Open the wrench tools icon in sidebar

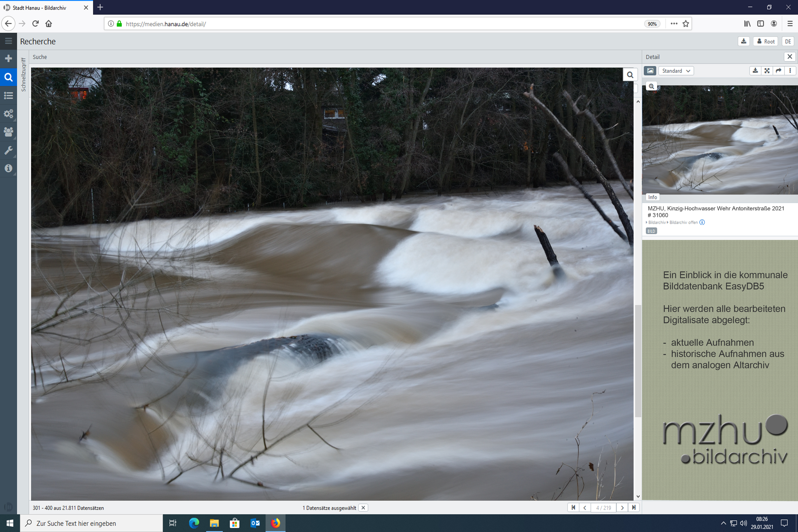(x=9, y=150)
